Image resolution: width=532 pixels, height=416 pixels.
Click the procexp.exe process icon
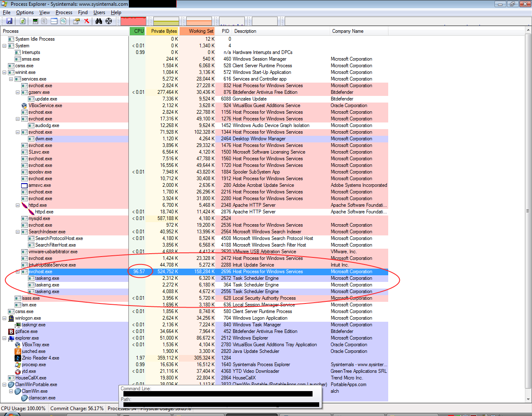click(x=18, y=365)
